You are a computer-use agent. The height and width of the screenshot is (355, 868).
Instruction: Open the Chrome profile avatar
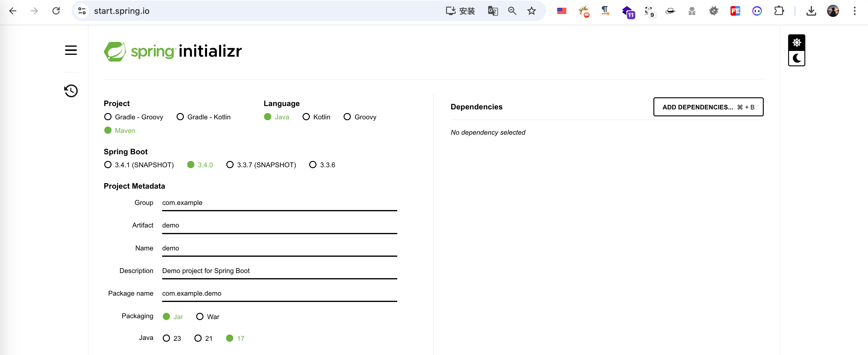(x=833, y=11)
